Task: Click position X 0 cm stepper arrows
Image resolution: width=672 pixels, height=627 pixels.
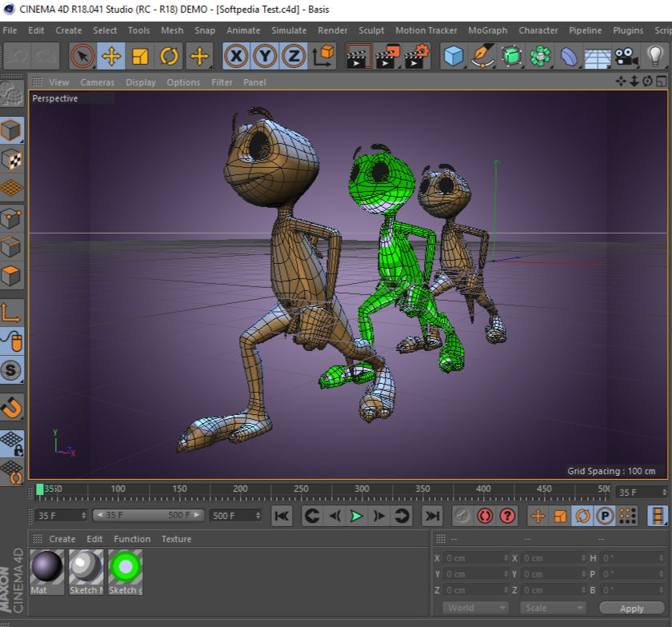Action: point(506,558)
